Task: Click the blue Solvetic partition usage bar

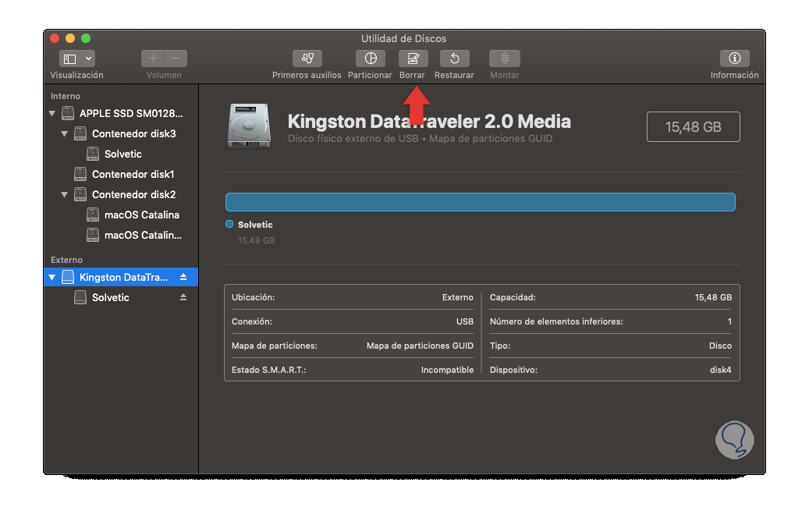Action: click(481, 202)
